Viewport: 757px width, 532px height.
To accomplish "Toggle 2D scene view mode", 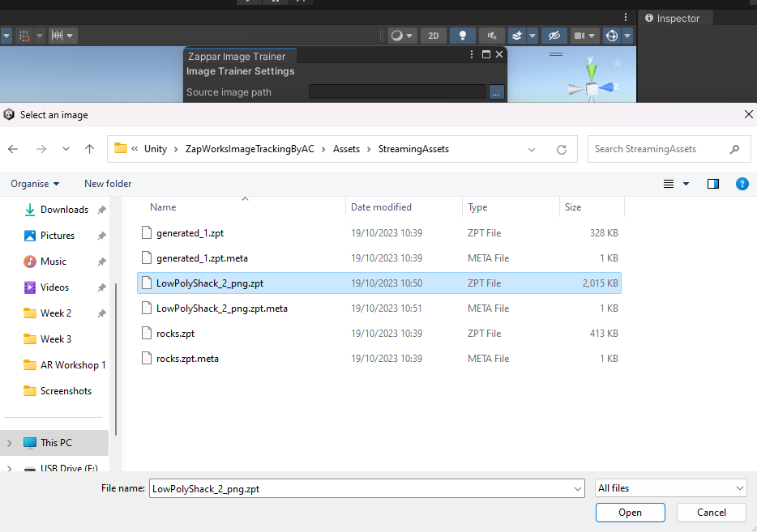I will pos(434,36).
